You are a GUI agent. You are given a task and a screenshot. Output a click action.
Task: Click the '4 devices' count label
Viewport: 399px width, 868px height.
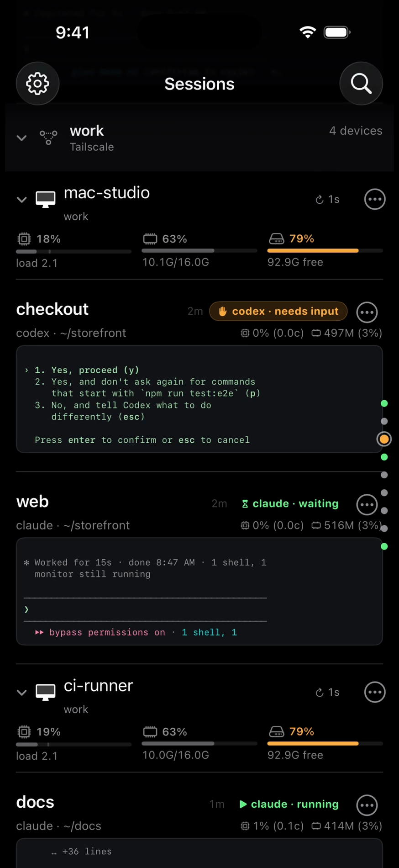pyautogui.click(x=356, y=131)
